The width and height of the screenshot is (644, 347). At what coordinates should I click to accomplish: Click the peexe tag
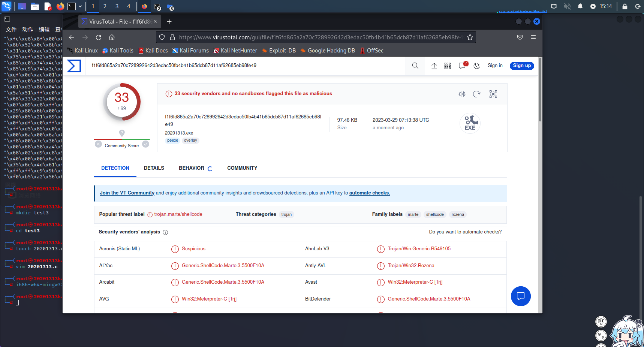click(173, 141)
